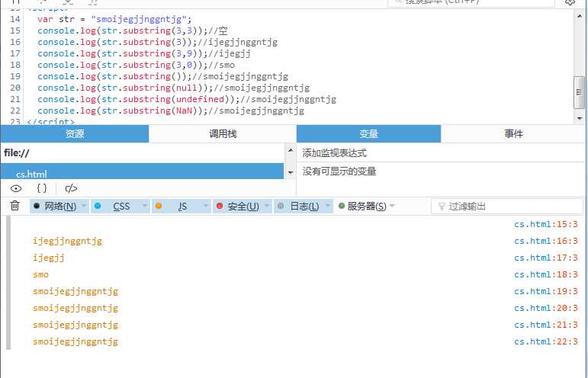Click 'substring(undefined)' code on line 21
Screen dimensions: 588x378
pyautogui.click(x=176, y=99)
